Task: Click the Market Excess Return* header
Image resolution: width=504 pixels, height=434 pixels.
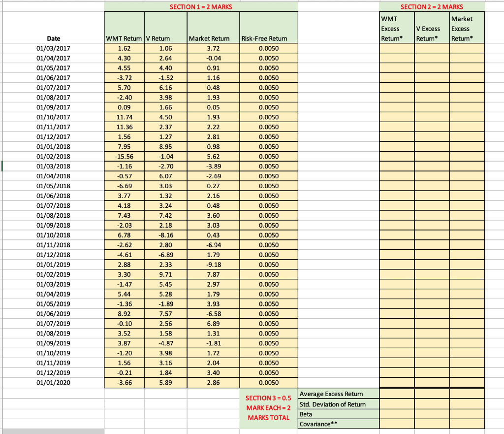Action: [465, 29]
